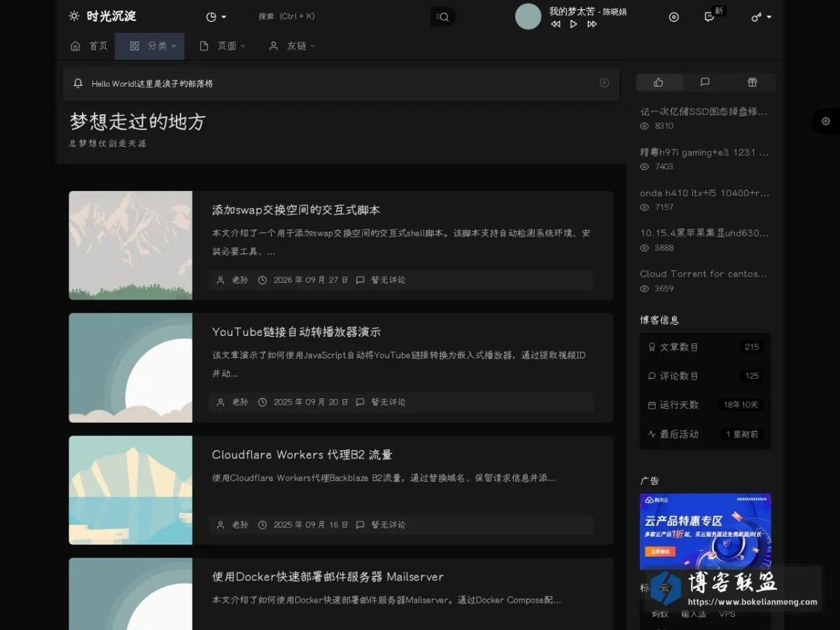Click the 215 article count badge
The image size is (840, 630).
(x=752, y=346)
